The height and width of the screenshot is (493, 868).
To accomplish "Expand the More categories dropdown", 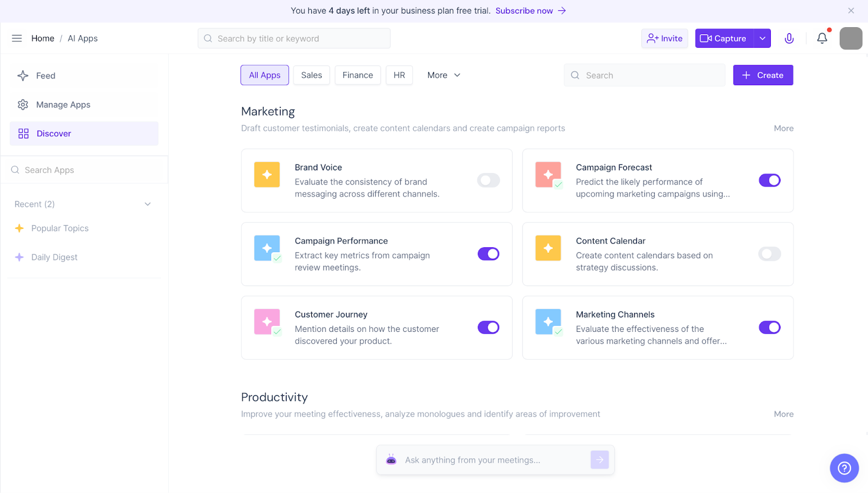I will point(443,75).
